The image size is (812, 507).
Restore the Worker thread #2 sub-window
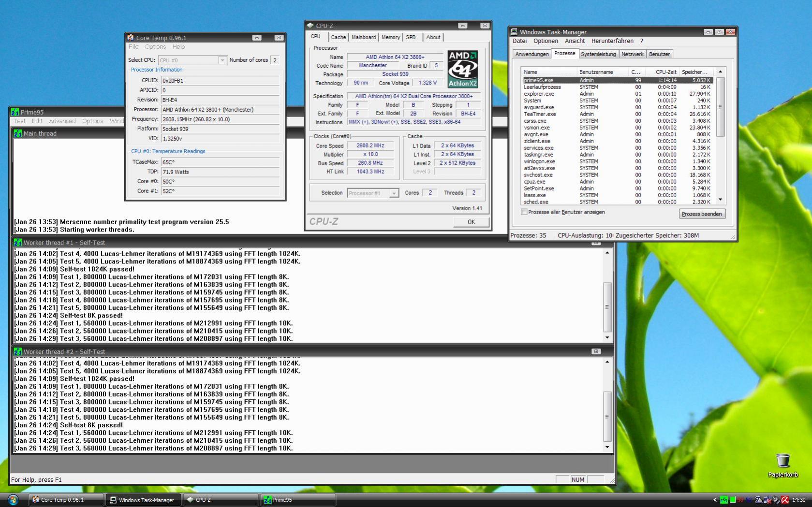point(596,352)
